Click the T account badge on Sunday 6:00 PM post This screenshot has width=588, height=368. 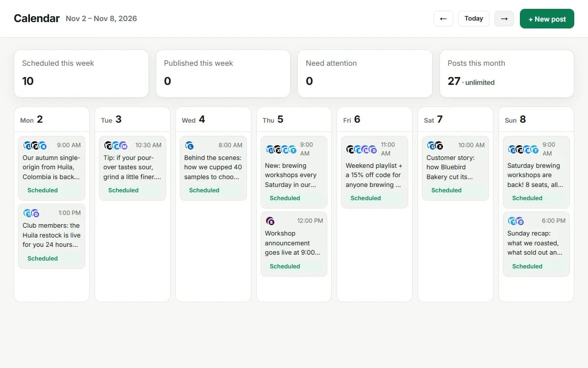[513, 221]
